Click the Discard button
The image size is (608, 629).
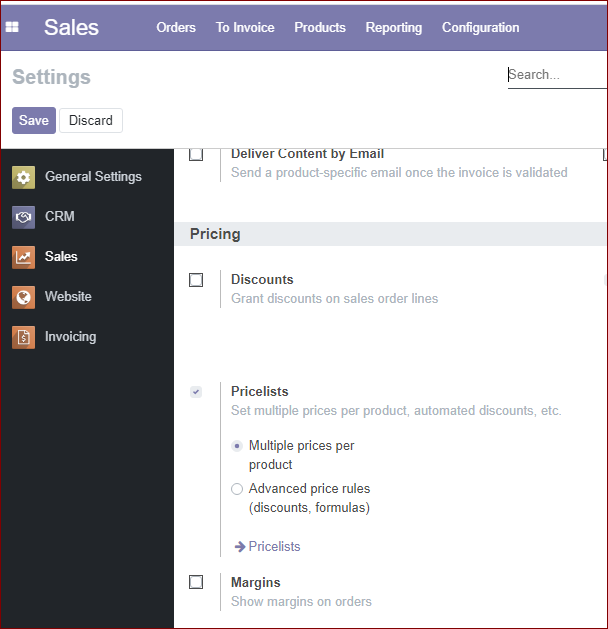pyautogui.click(x=91, y=120)
